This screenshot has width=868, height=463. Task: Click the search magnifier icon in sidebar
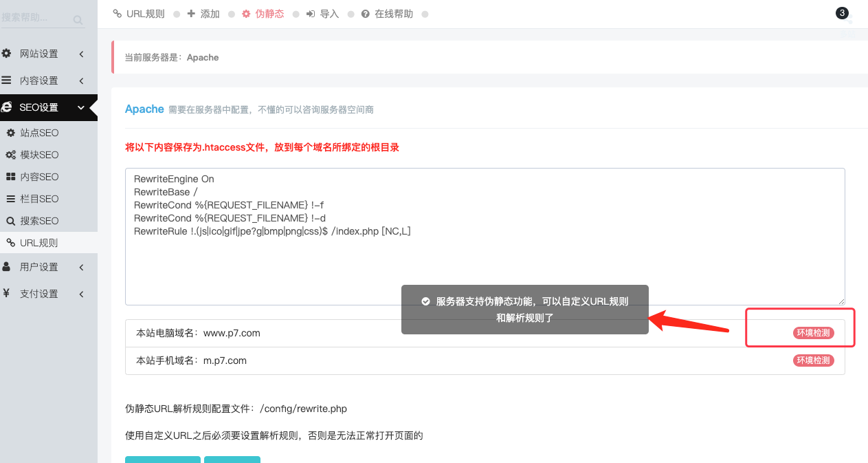point(78,20)
